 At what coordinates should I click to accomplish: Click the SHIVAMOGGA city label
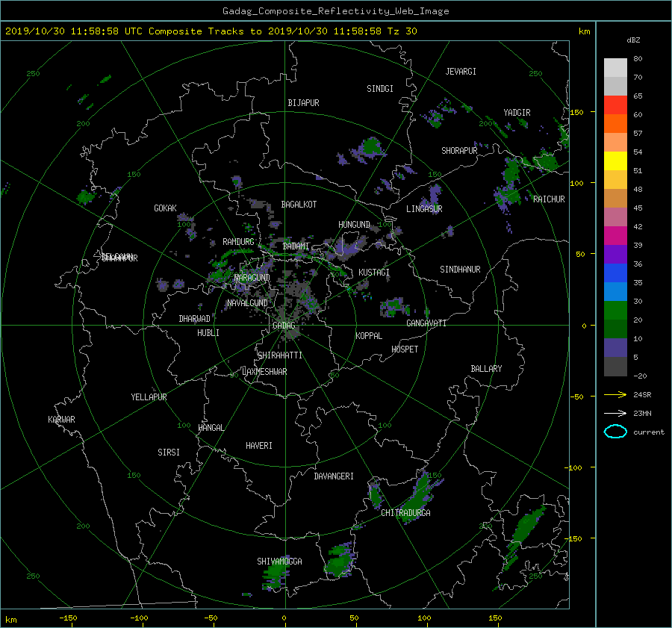pyautogui.click(x=279, y=562)
